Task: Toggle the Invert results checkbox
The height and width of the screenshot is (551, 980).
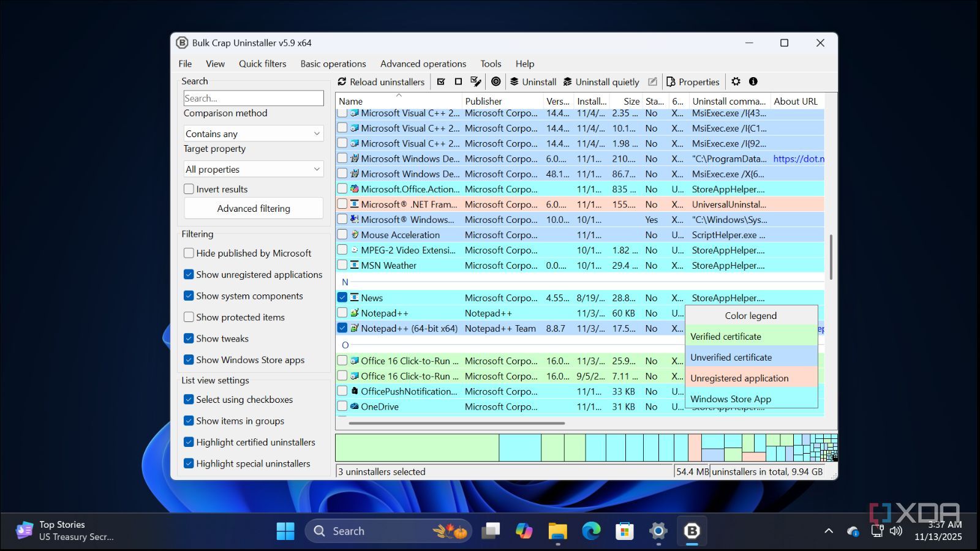Action: coord(189,189)
